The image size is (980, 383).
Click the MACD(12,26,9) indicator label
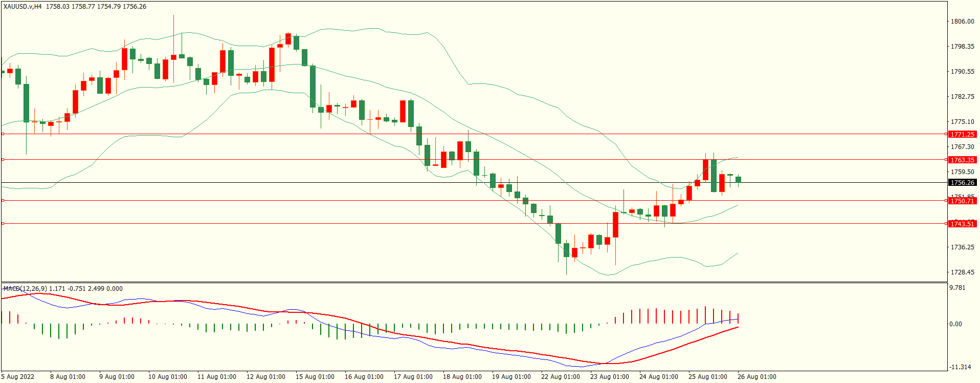(x=25, y=289)
